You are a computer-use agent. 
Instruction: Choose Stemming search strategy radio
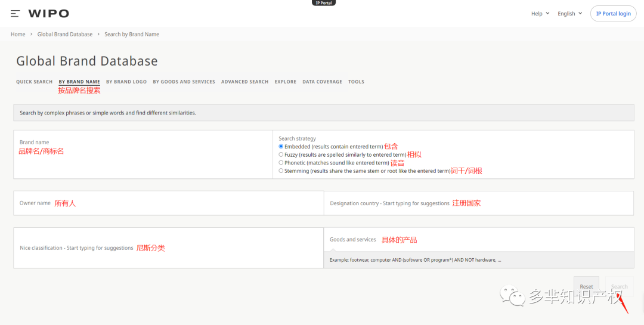click(281, 171)
